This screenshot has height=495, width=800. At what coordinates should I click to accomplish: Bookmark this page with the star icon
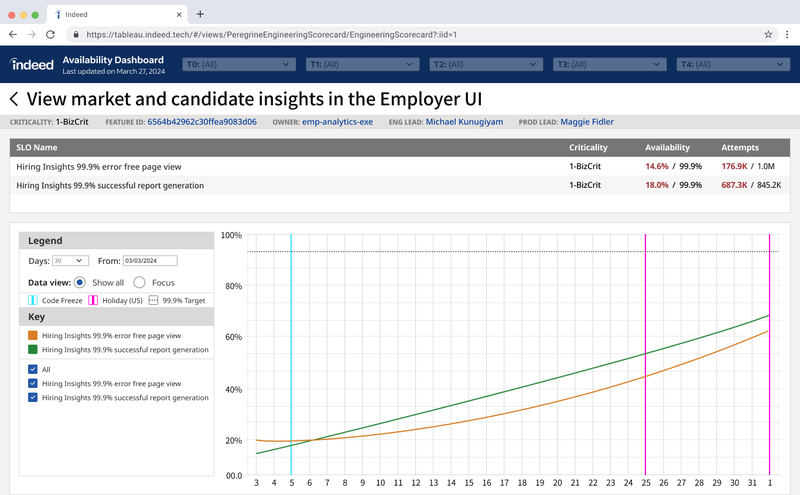click(768, 35)
